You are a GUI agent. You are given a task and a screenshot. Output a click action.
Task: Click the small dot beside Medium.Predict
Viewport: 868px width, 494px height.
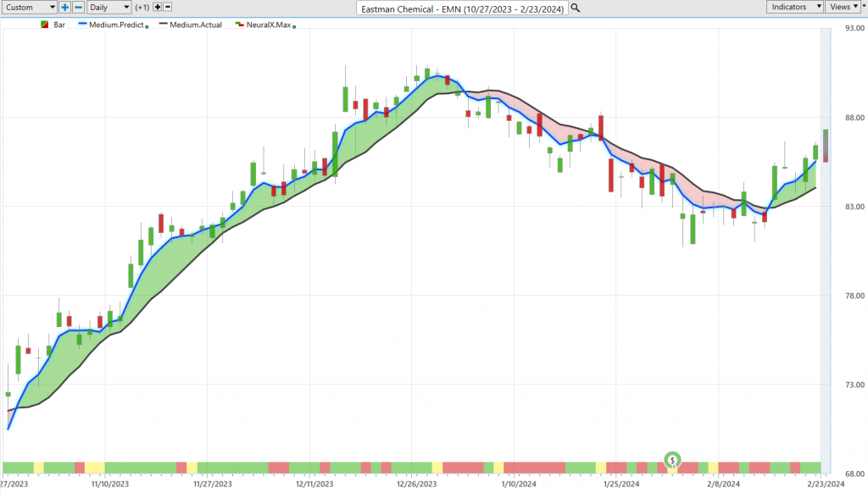coord(147,26)
